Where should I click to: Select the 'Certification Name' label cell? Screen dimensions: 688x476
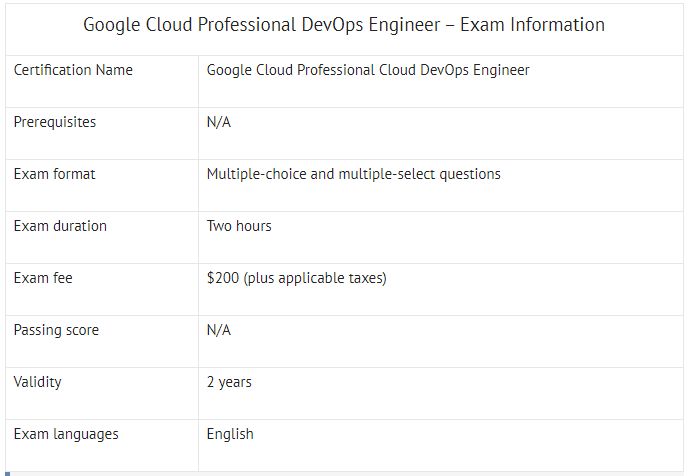[73, 70]
